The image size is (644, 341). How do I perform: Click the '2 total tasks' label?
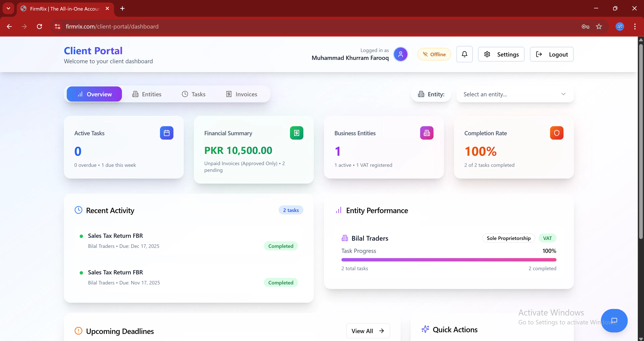(x=355, y=268)
